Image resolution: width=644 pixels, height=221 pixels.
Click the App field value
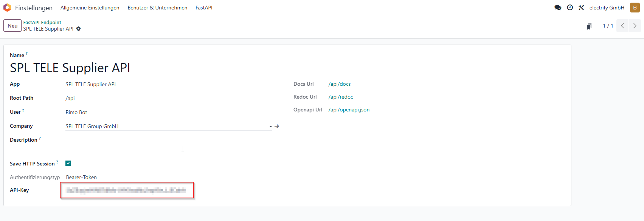click(x=90, y=84)
